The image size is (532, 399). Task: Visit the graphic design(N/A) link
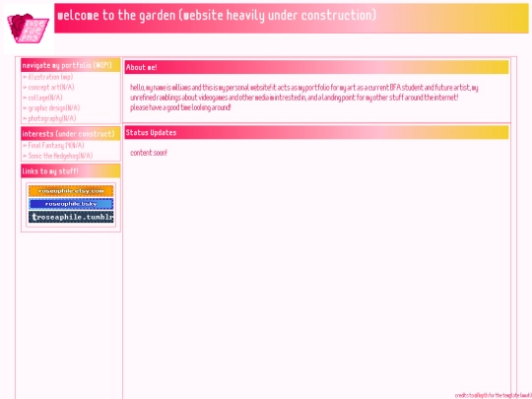[x=54, y=108]
